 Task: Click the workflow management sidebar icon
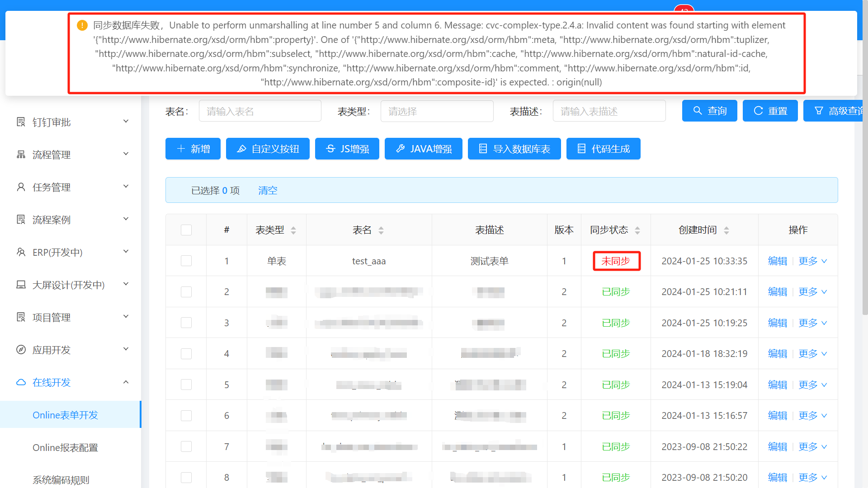(x=21, y=155)
